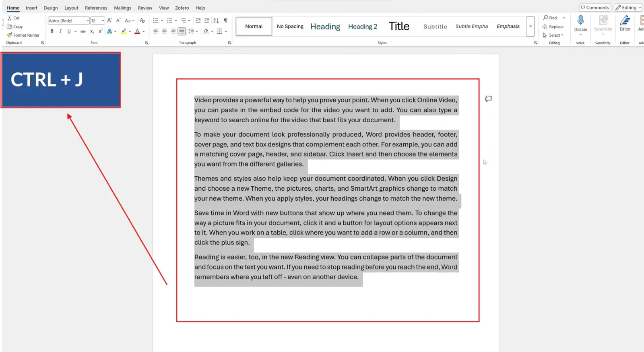Screen dimensions: 644x352
Task: Switch to the Insert tab
Action: (x=31, y=8)
